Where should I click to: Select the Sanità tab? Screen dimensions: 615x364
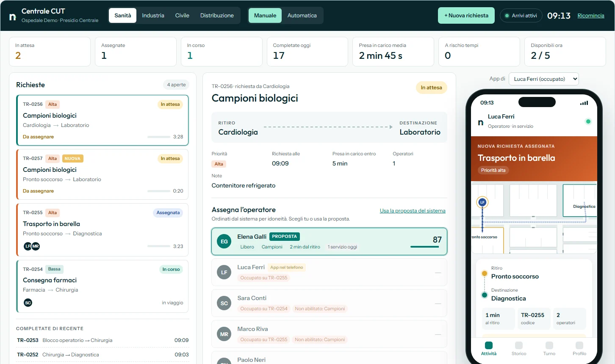pos(123,16)
